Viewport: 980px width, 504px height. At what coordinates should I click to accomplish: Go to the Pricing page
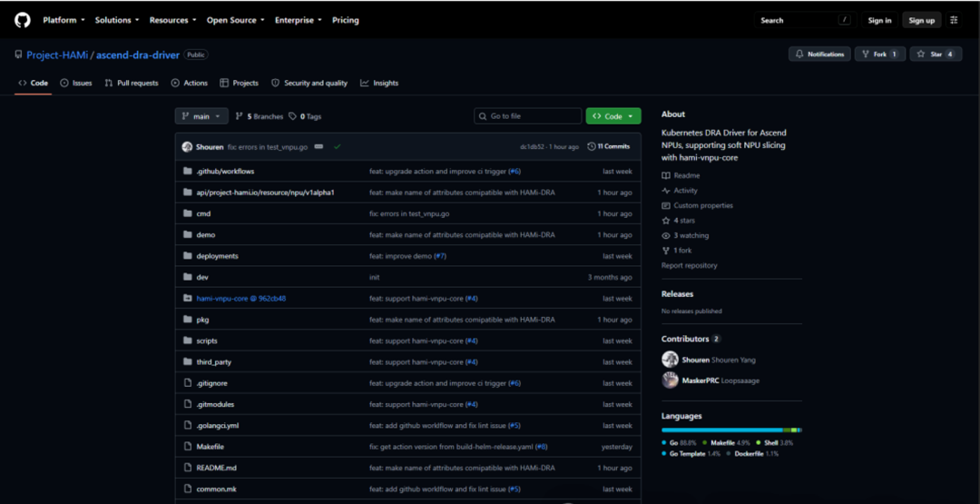(x=346, y=20)
